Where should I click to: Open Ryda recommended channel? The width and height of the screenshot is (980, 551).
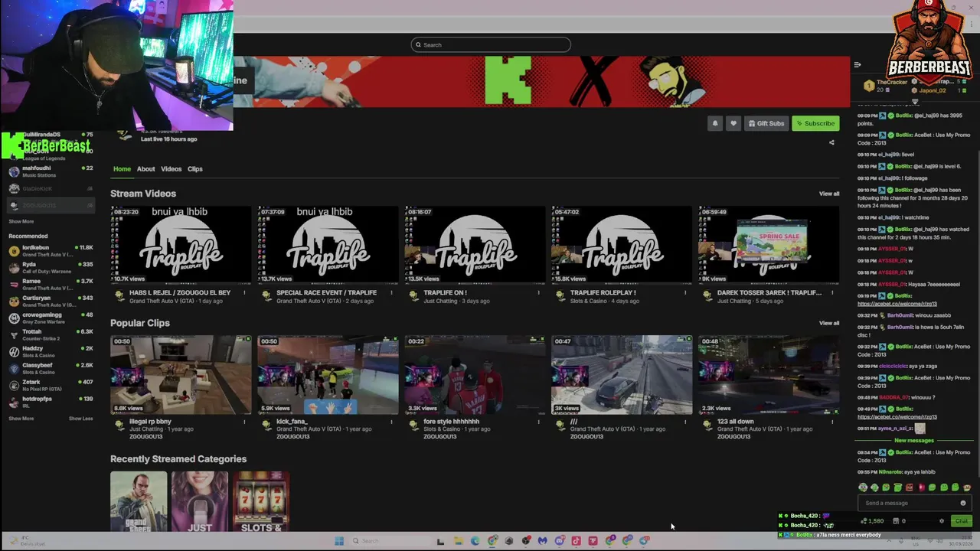51,267
